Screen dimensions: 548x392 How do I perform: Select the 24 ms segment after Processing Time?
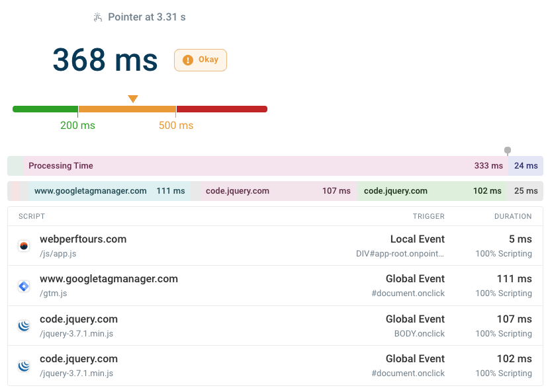[526, 166]
